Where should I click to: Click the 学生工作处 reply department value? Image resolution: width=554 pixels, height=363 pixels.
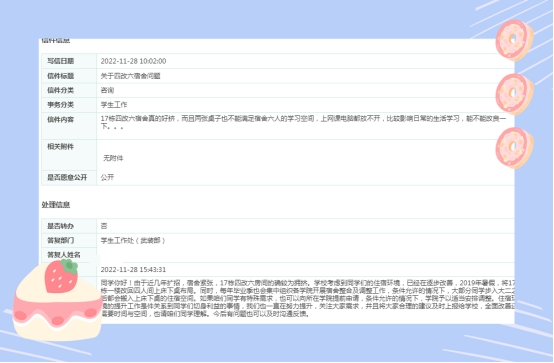tap(133, 241)
